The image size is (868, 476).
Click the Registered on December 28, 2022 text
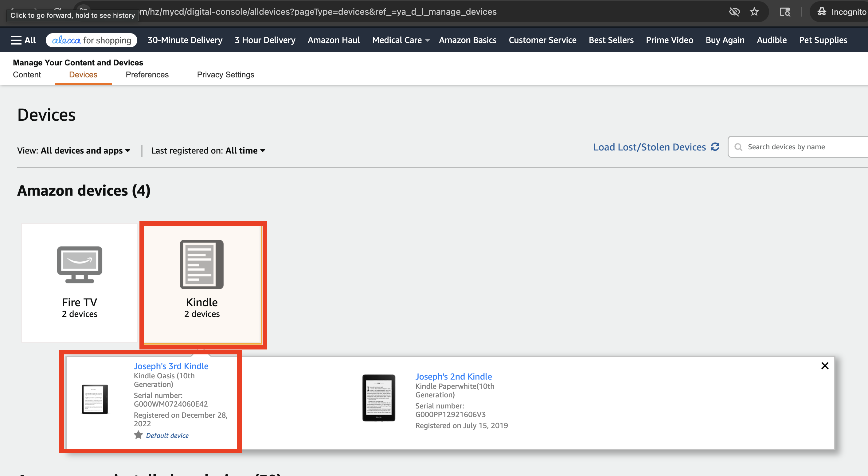tap(181, 419)
